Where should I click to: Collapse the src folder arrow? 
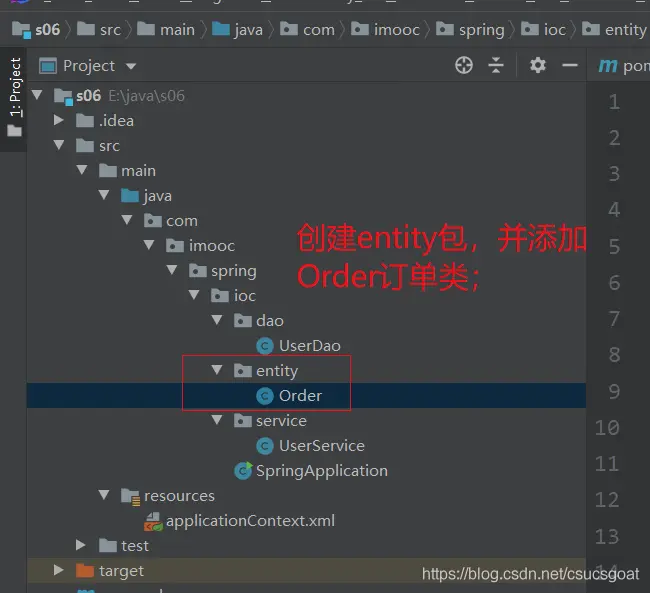[59, 145]
